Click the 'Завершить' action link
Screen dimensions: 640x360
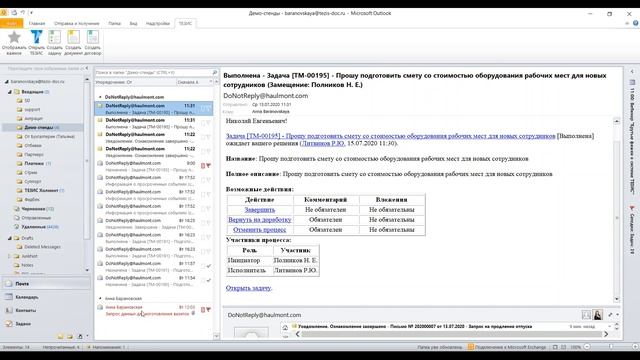tap(260, 209)
